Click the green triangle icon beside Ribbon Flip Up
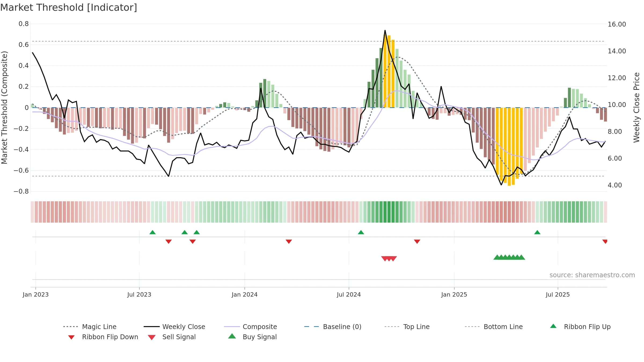The height and width of the screenshot is (362, 644). pyautogui.click(x=553, y=326)
